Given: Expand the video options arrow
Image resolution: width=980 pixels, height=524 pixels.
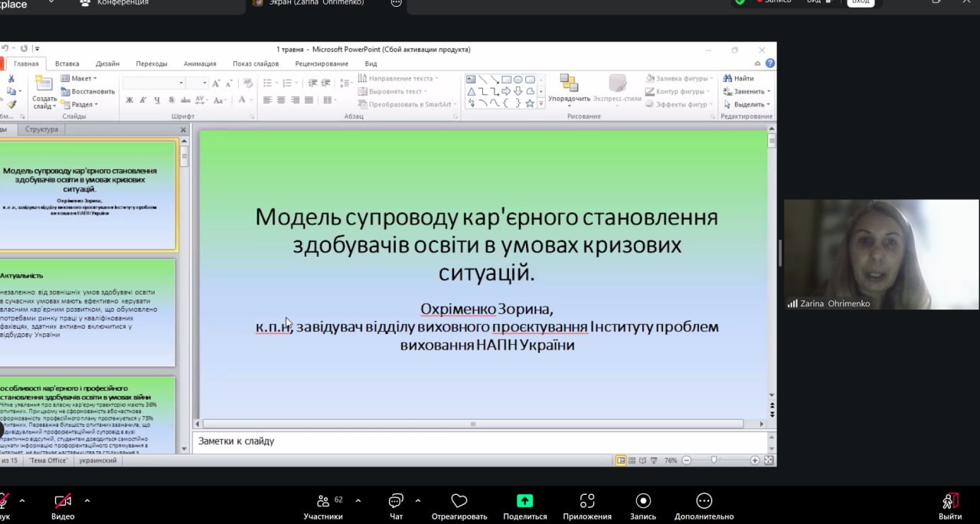Looking at the screenshot, I should (x=87, y=500).
